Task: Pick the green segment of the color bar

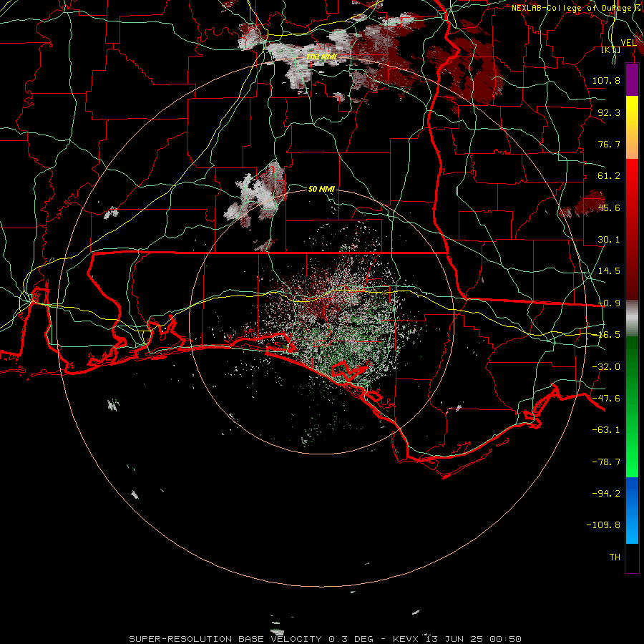Action: click(632, 406)
